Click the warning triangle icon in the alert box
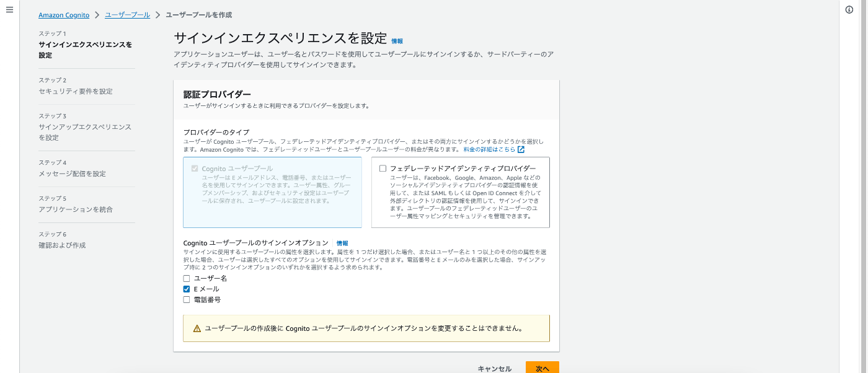The image size is (868, 373). click(197, 328)
